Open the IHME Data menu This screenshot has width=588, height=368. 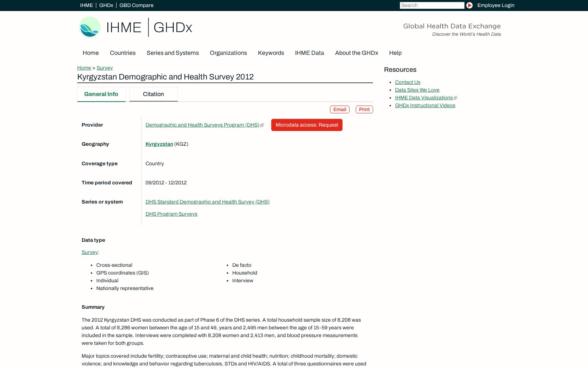[309, 53]
